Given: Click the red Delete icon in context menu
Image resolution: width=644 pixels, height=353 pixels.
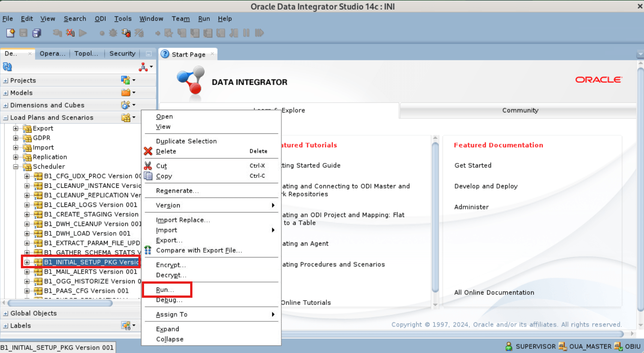Looking at the screenshot, I should [x=147, y=151].
